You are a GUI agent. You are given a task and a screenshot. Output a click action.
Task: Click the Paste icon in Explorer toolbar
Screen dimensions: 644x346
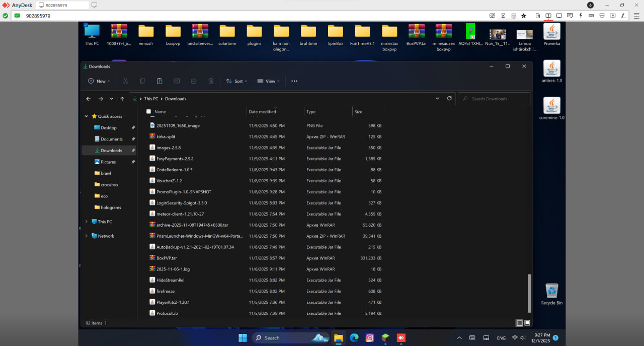coord(159,81)
